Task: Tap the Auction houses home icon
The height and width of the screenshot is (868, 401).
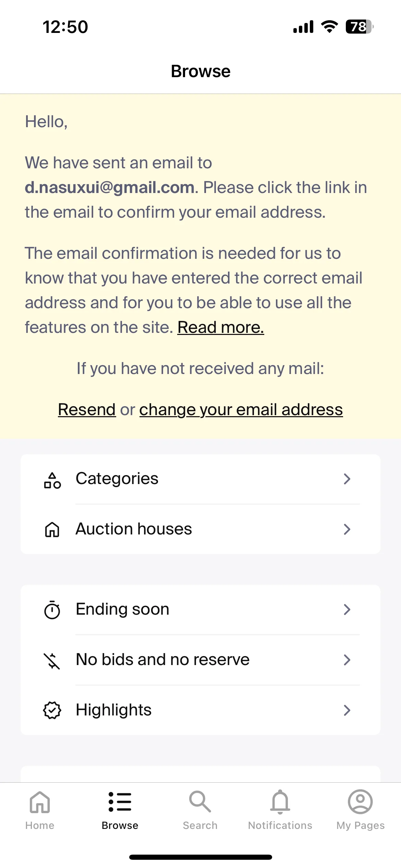Action: [52, 529]
